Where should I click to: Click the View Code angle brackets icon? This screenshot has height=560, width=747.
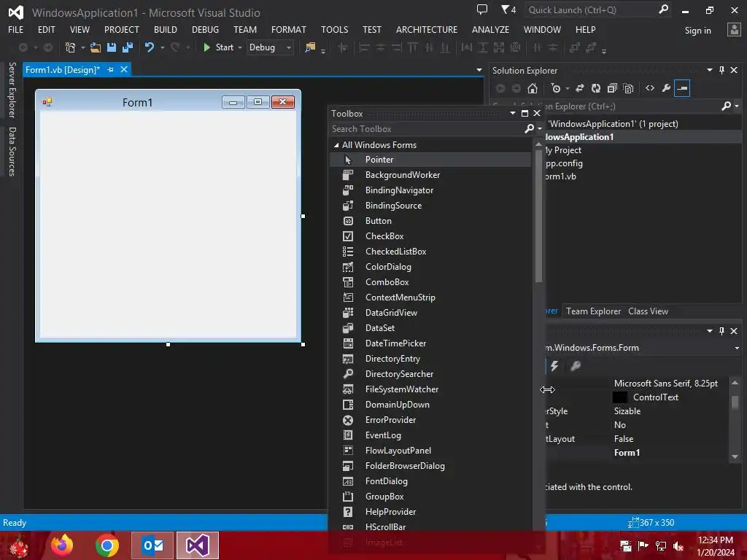click(x=650, y=88)
